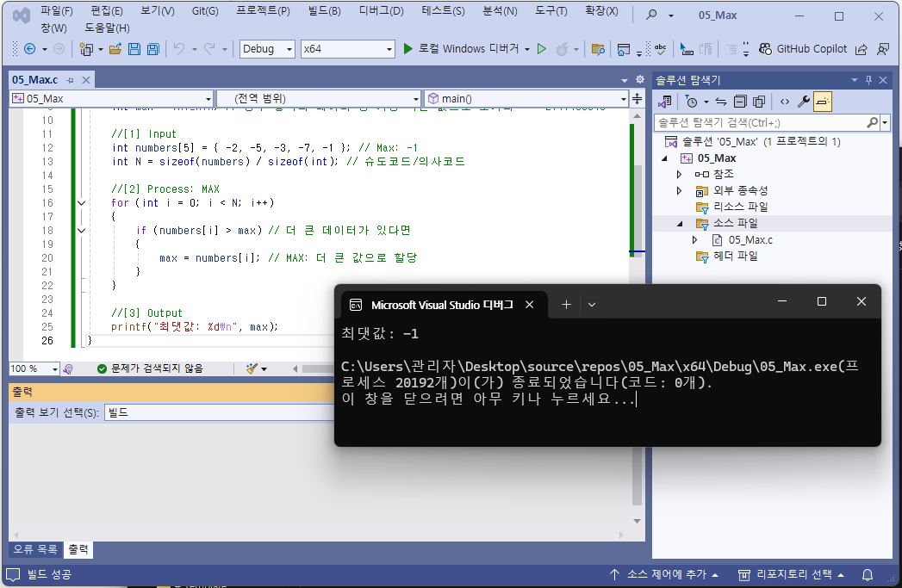Start without debugging using the hollow green arrow

541,49
